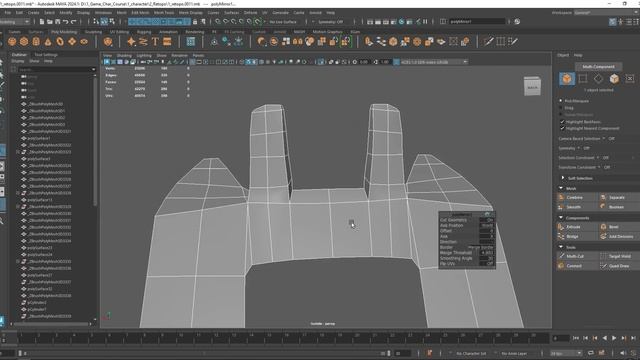The height and width of the screenshot is (360, 640).
Task: Click the polygon Type text tool icon
Action: tap(155, 41)
